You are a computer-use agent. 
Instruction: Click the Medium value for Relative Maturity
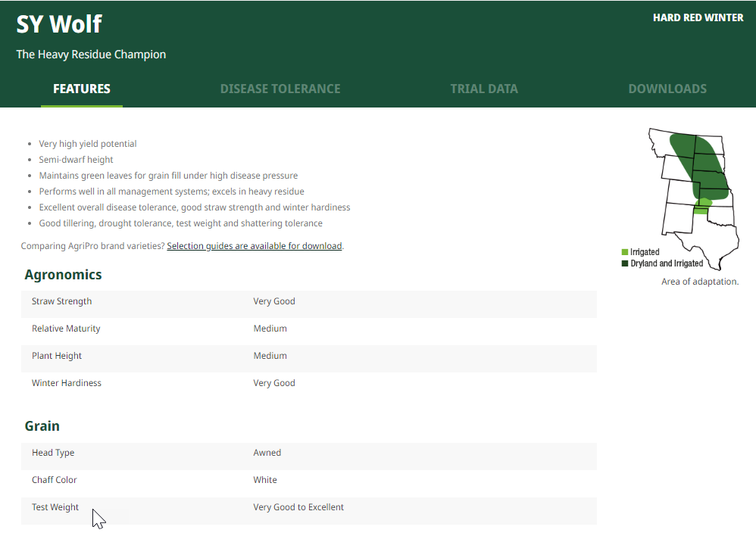click(x=270, y=329)
